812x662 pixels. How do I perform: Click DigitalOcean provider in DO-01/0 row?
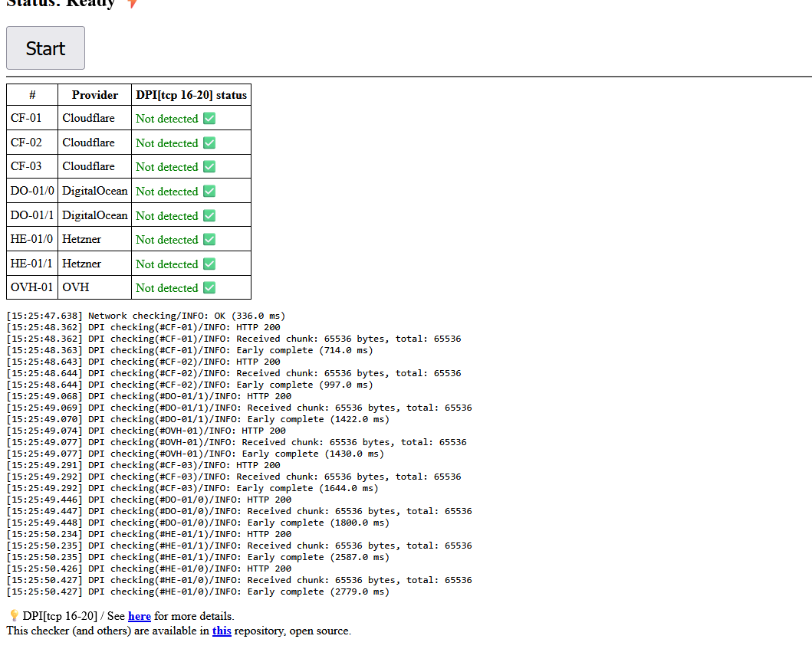[x=95, y=191]
